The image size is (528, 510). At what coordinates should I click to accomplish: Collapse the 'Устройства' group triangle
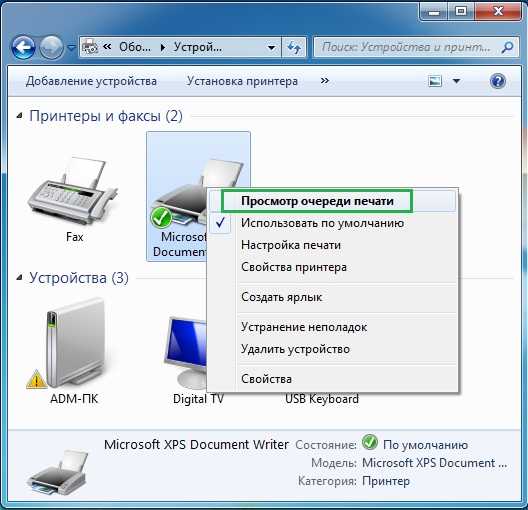(x=20, y=278)
